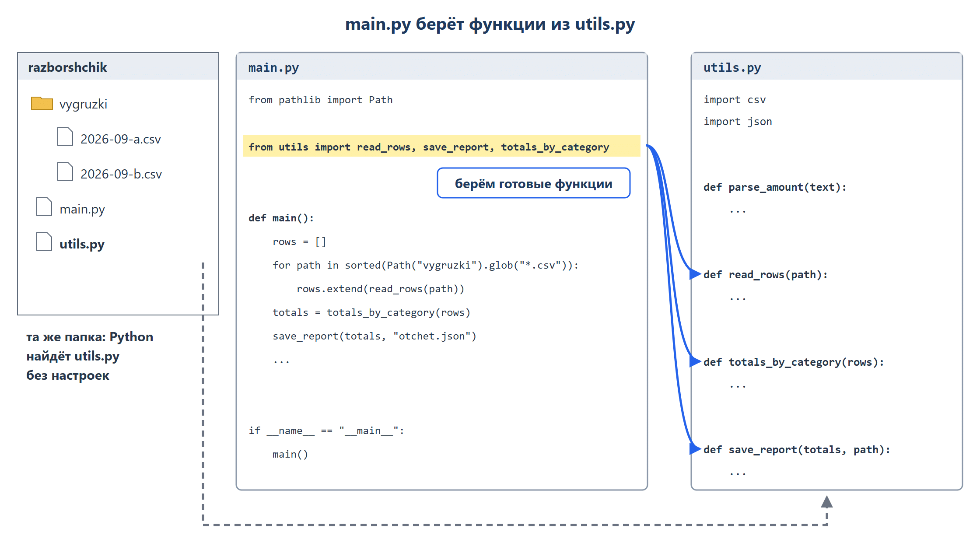Click 'import json' in utils.py

pyautogui.click(x=738, y=122)
